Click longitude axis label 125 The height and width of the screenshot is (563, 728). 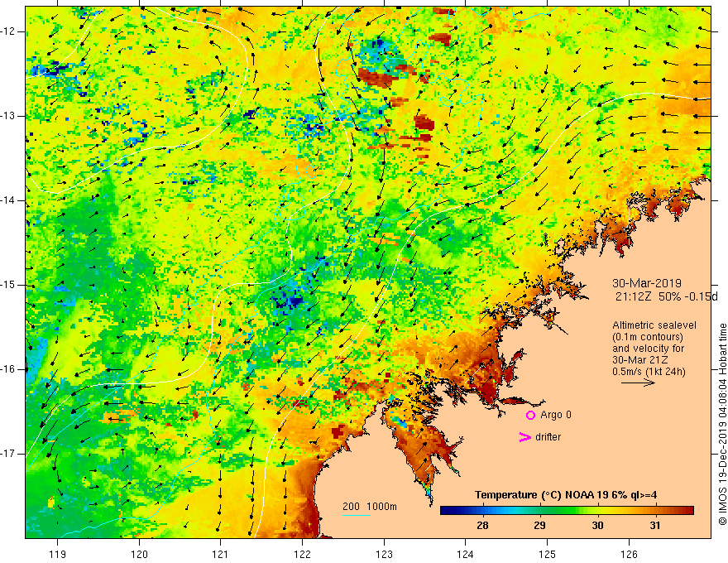pyautogui.click(x=548, y=554)
